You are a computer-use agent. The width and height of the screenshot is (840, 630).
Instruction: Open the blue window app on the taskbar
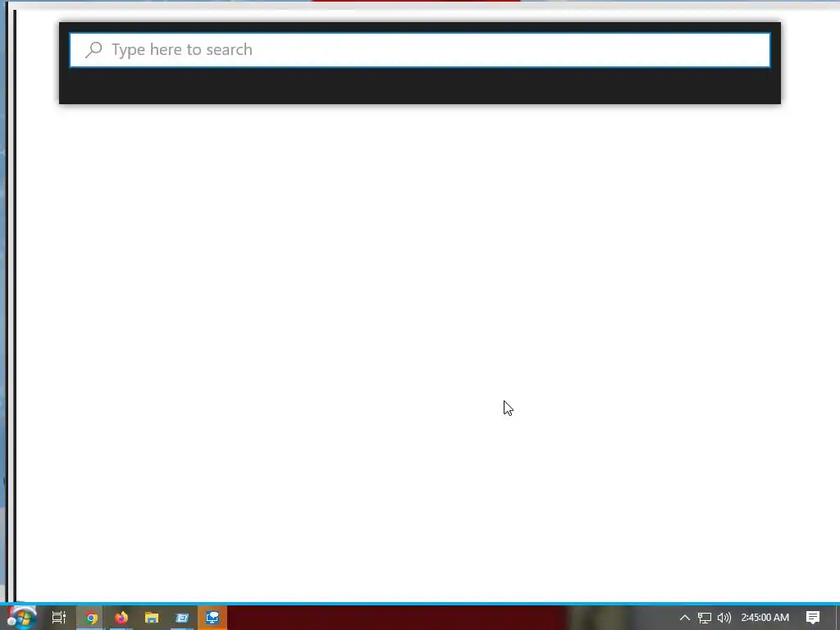click(182, 618)
